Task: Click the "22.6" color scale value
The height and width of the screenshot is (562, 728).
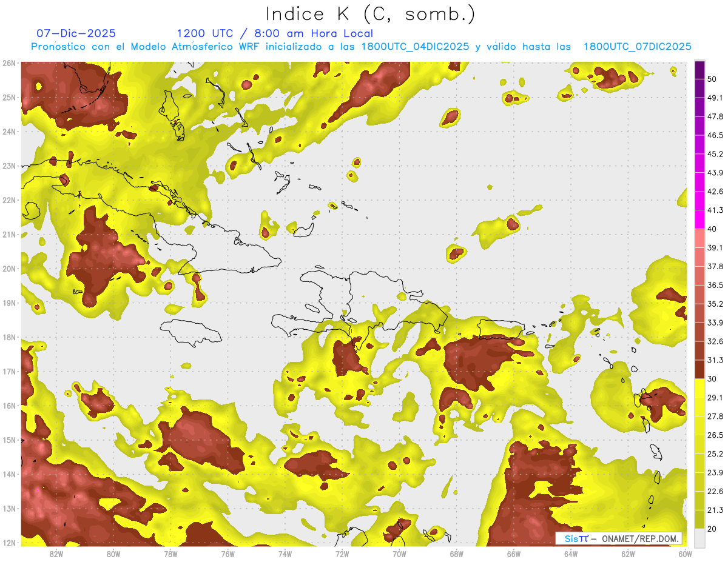Action: pos(715,491)
